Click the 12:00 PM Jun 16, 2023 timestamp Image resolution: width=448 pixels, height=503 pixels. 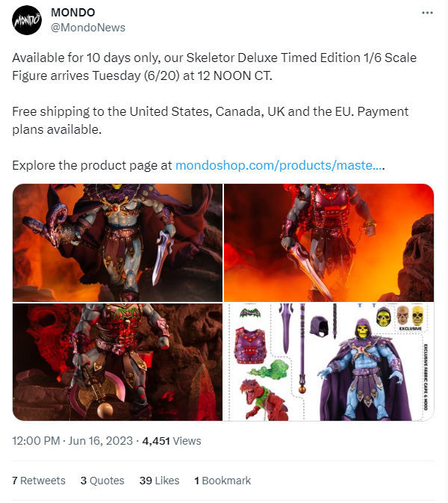[x=72, y=441]
